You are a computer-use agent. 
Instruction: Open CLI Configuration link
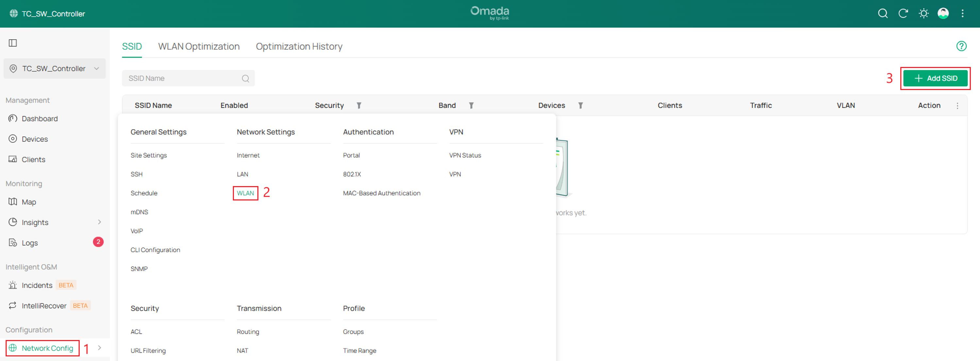[155, 250]
